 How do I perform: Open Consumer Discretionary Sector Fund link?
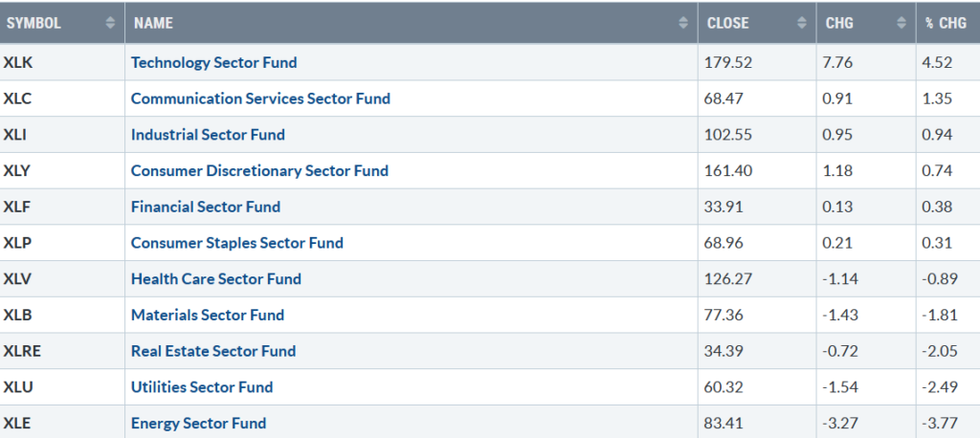pyautogui.click(x=259, y=170)
